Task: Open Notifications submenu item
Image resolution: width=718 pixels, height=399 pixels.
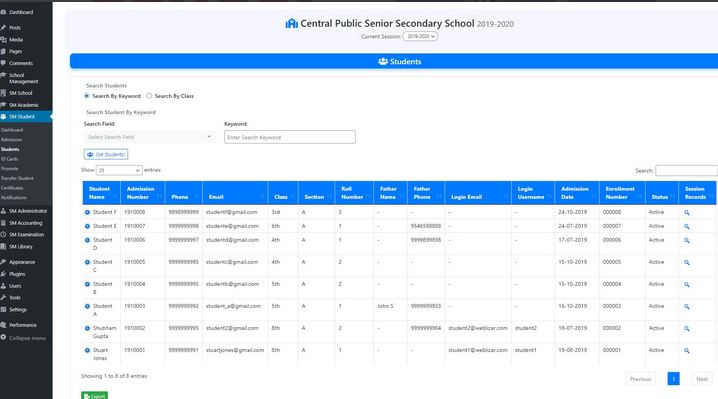Action: pos(14,197)
